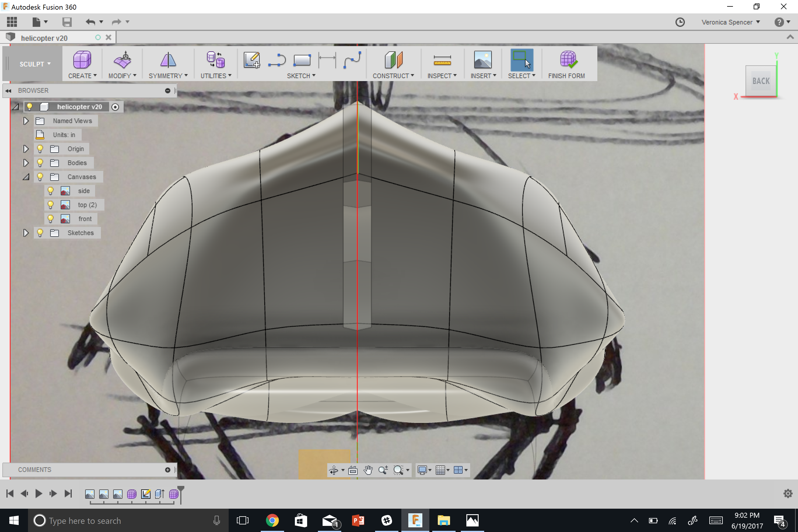Click the Undo arrow

click(90, 22)
